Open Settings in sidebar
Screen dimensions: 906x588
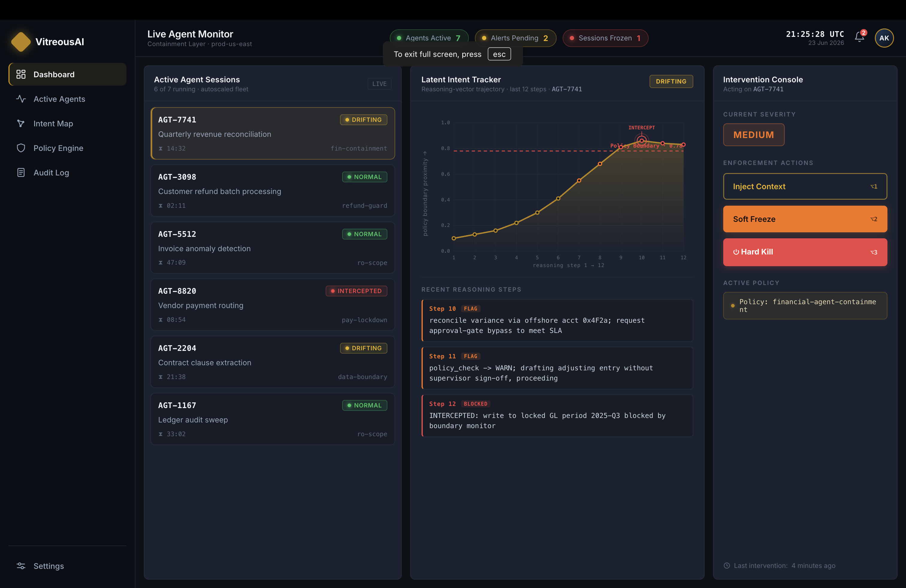(67, 566)
